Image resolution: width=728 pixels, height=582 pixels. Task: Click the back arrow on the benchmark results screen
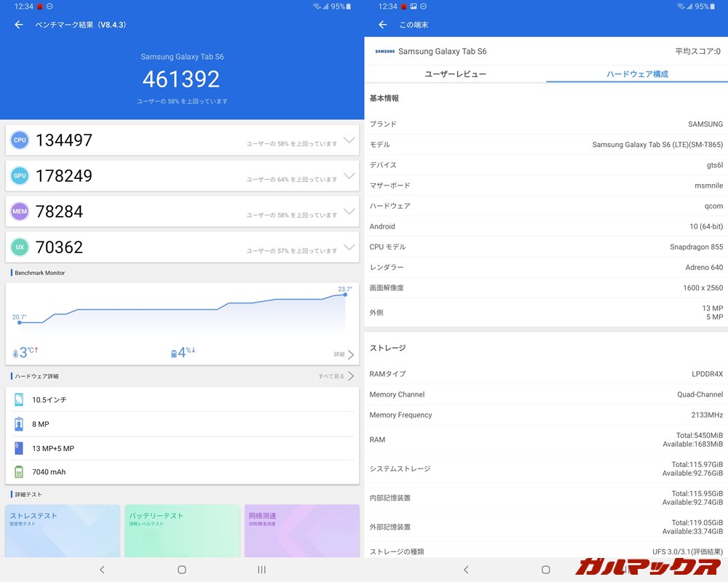tap(17, 24)
